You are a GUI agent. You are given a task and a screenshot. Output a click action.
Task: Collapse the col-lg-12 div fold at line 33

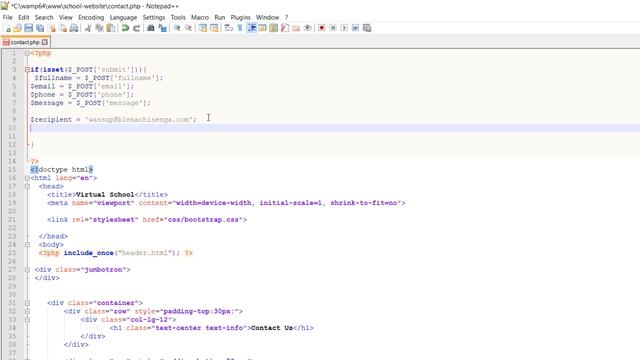click(x=27, y=320)
